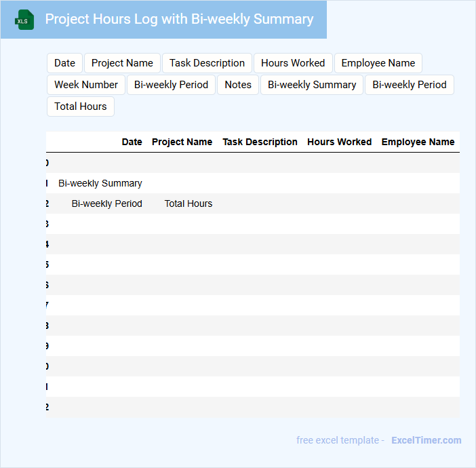
Task: Click the green XLS file icon
Action: coord(24,20)
